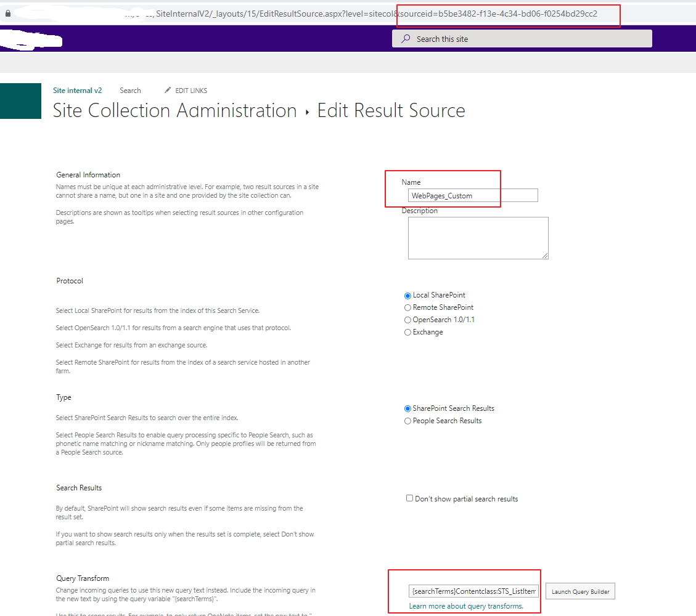Select the Local SharePoint protocol radio button
The height and width of the screenshot is (616, 696).
pos(407,295)
